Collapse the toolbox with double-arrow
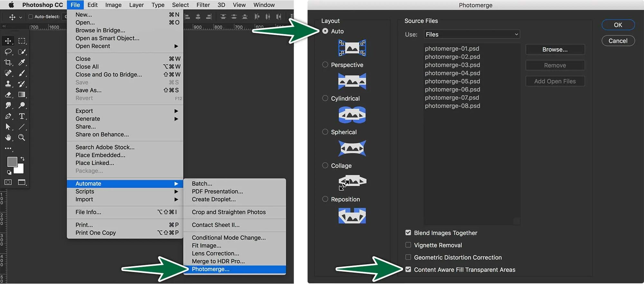 coord(4,26)
